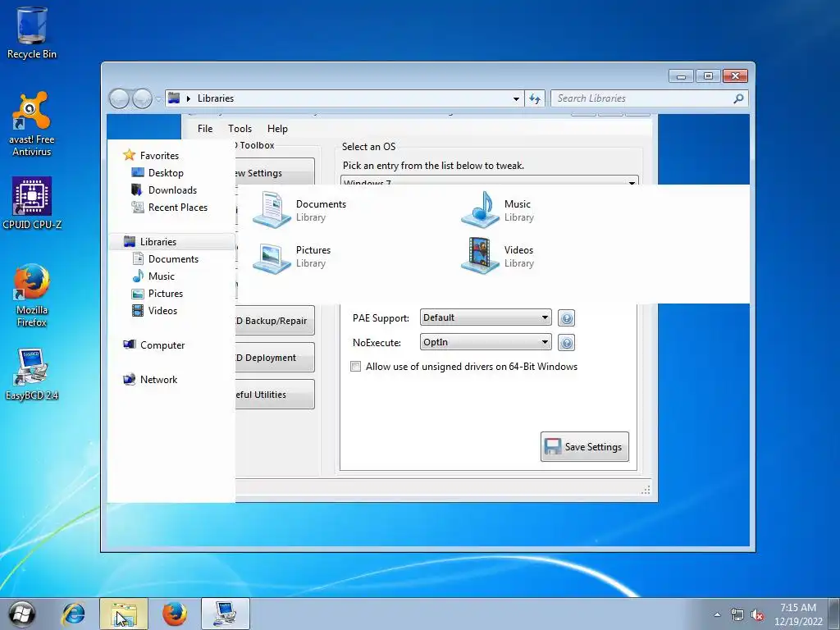Click the BCD Deployment button
Screen dimensions: 840x630
point(274,358)
